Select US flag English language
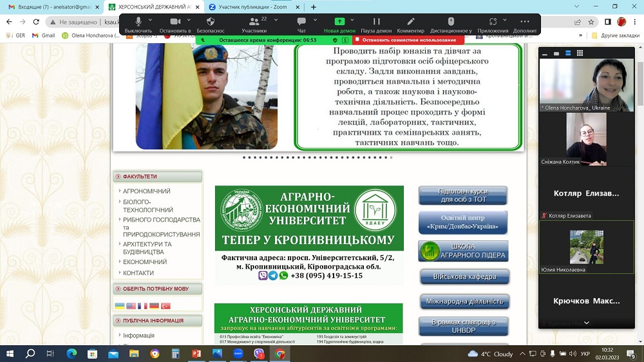 pyautogui.click(x=131, y=306)
